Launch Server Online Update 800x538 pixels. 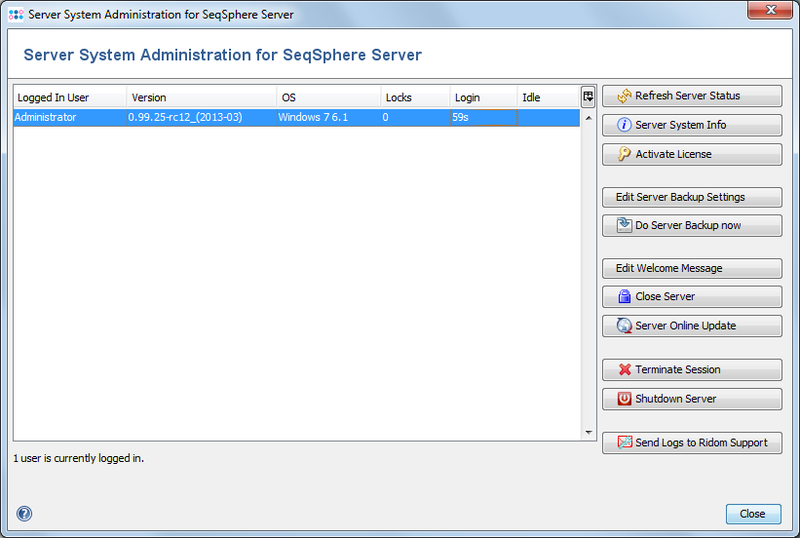tap(692, 325)
